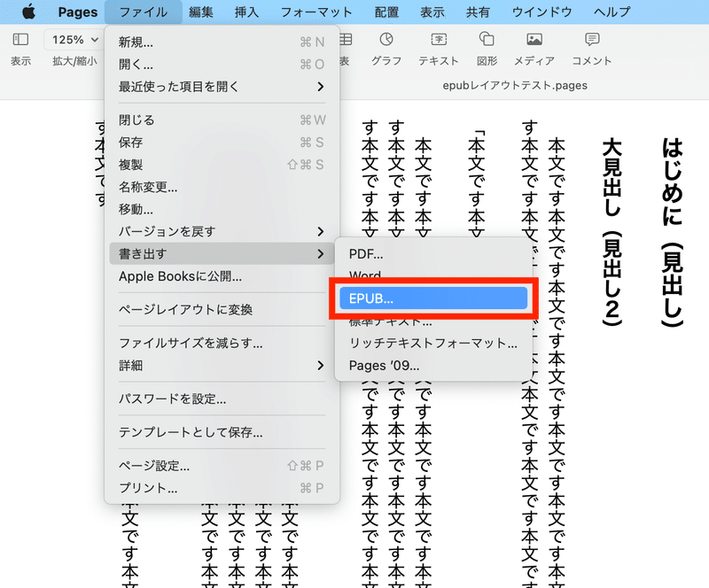The image size is (709, 588).
Task: Choose 移動... menu item
Action: click(222, 209)
